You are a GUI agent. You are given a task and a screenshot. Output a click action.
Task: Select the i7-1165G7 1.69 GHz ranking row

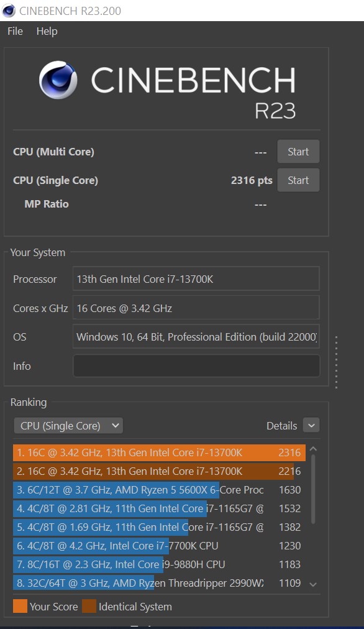[159, 527]
